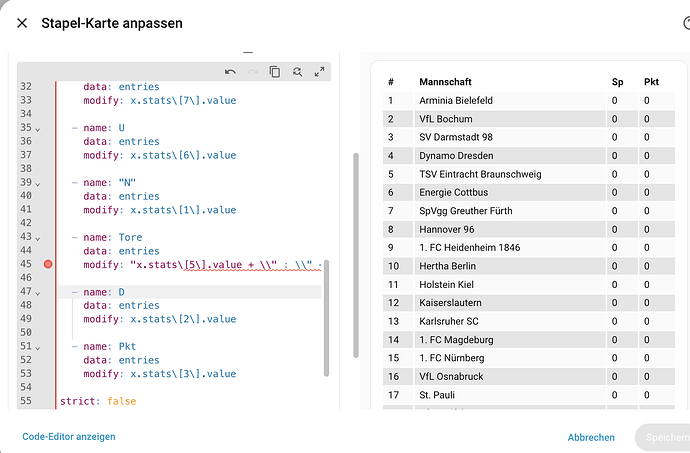Open find and replace in editor

click(297, 72)
